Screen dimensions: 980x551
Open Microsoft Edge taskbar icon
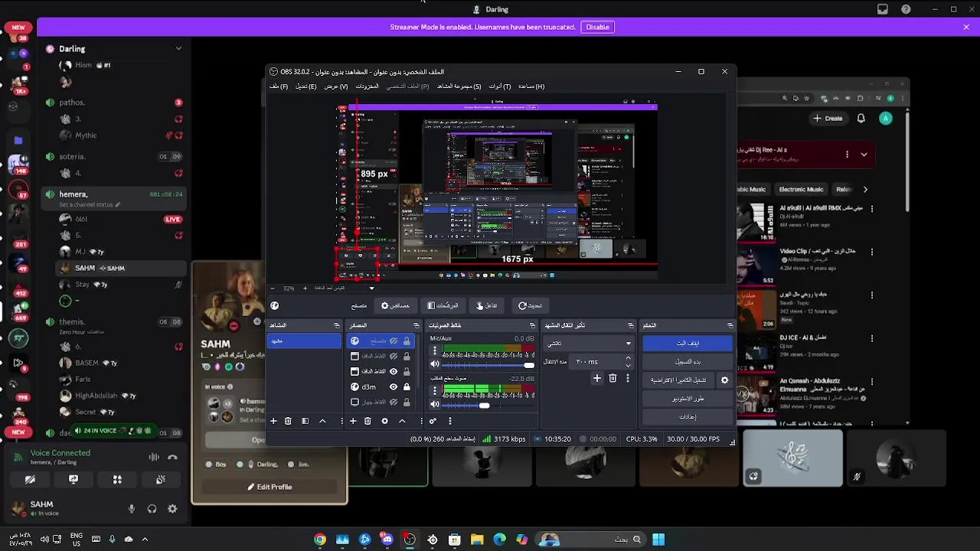pos(500,540)
